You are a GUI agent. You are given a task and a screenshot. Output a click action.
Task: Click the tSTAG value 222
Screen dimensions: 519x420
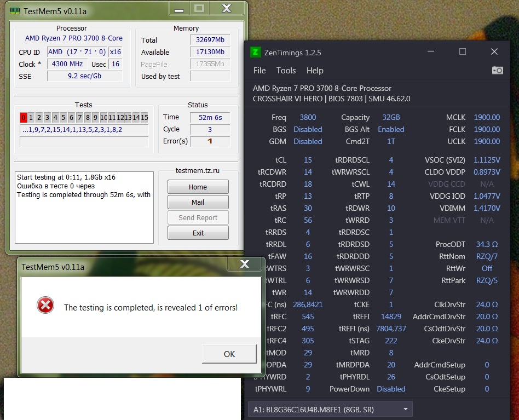[391, 341]
